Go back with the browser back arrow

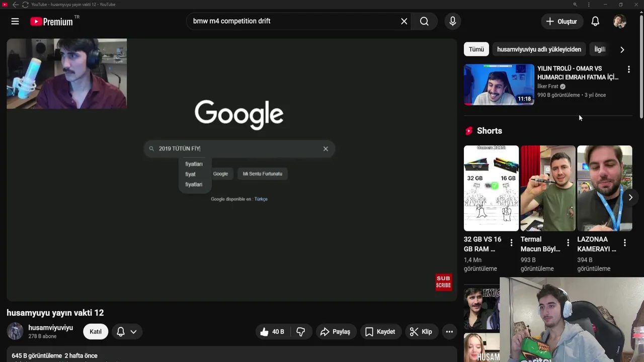click(15, 5)
